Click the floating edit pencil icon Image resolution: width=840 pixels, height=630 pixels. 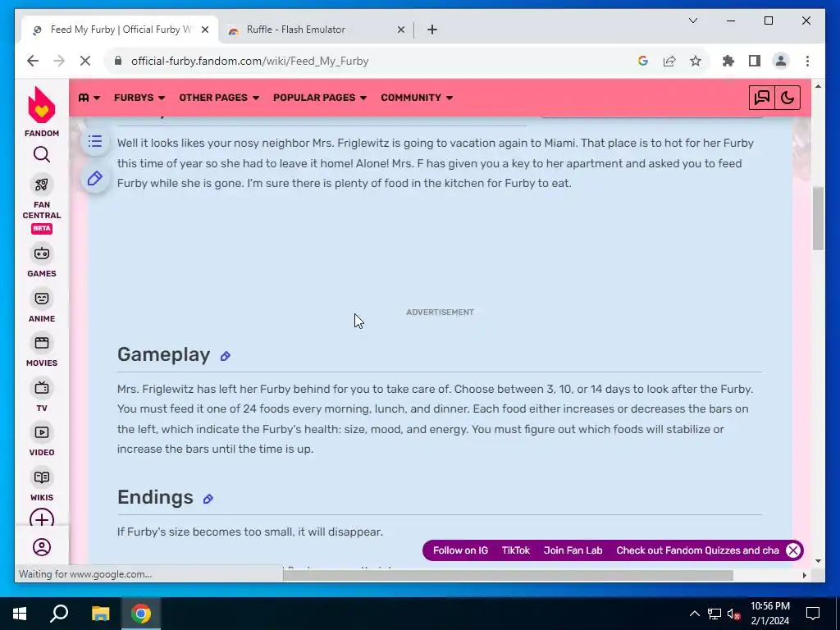click(x=95, y=178)
